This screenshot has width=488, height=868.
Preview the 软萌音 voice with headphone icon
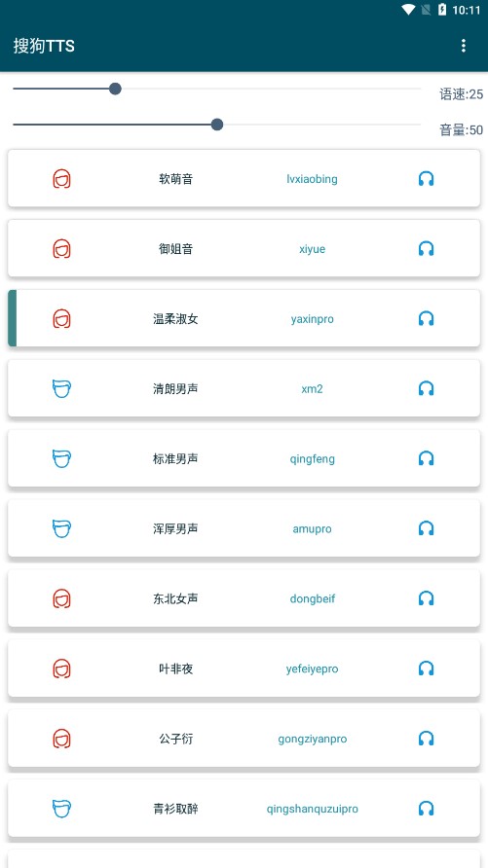point(426,179)
